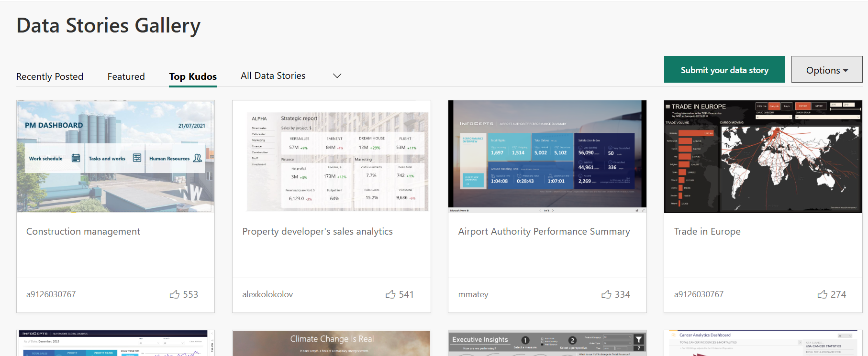868x356 pixels.
Task: Switch to Recently Posted tab
Action: tap(50, 76)
